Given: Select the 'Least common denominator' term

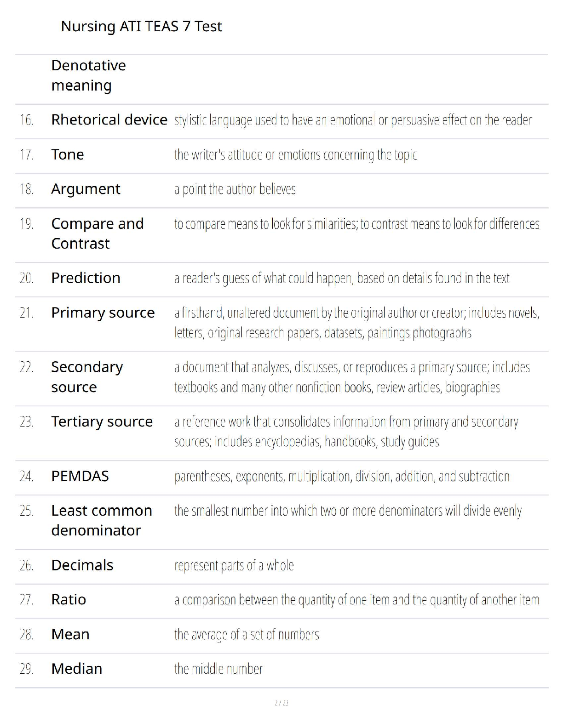Looking at the screenshot, I should pos(102,520).
